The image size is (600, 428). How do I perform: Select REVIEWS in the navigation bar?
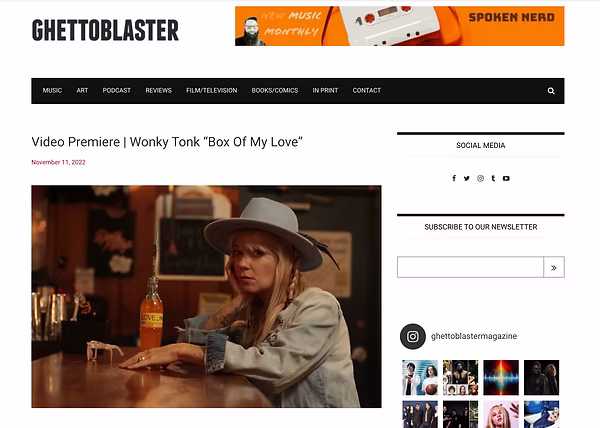[x=158, y=90]
